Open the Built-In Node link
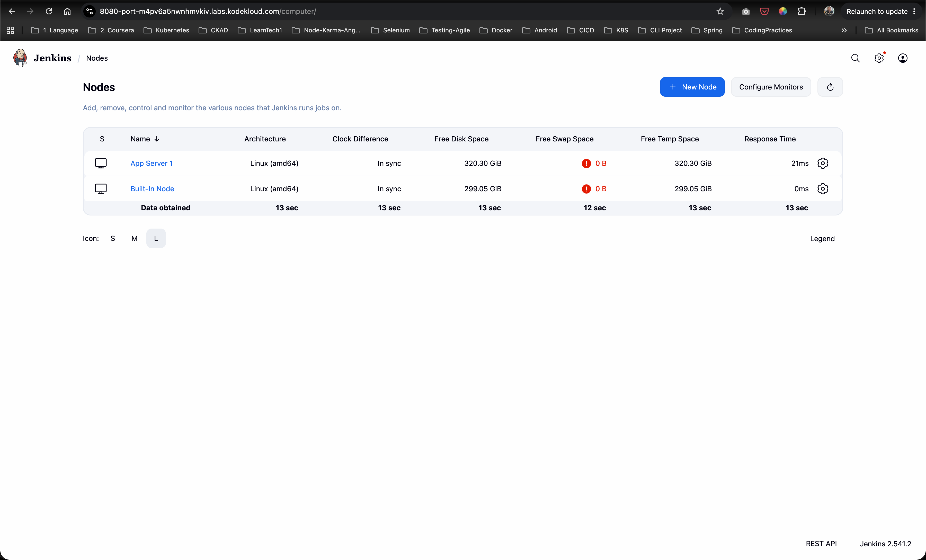This screenshot has width=926, height=560. [x=152, y=189]
